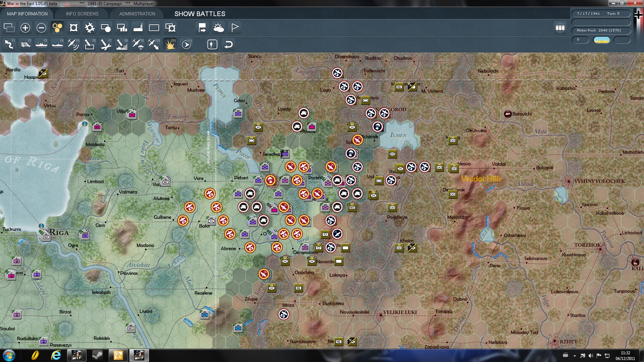
Task: Open the MAP INFORMATION tab
Action: [27, 14]
